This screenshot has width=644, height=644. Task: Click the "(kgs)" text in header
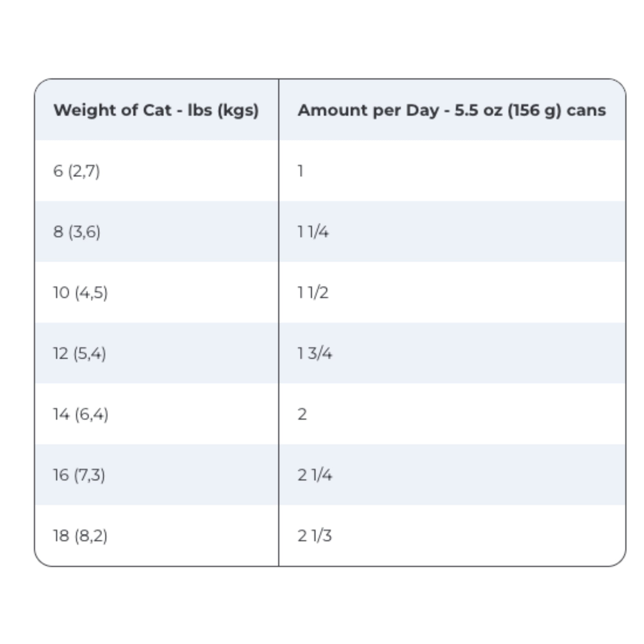click(x=238, y=110)
